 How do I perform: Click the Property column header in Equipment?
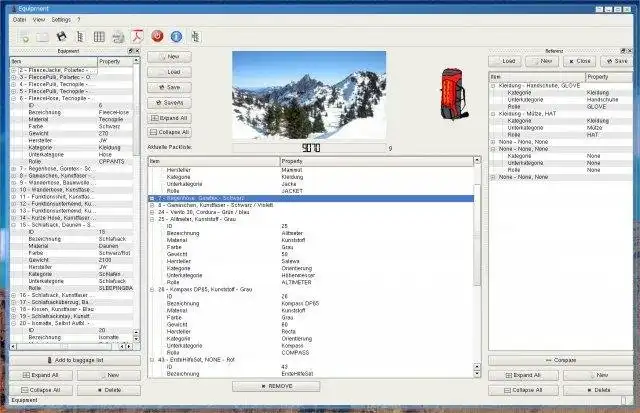pyautogui.click(x=115, y=62)
